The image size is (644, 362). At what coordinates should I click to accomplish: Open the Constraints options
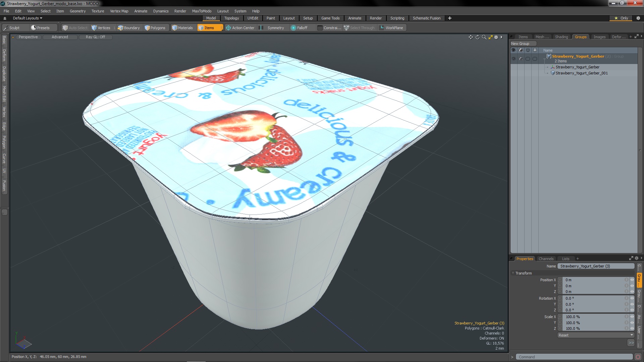[329, 28]
